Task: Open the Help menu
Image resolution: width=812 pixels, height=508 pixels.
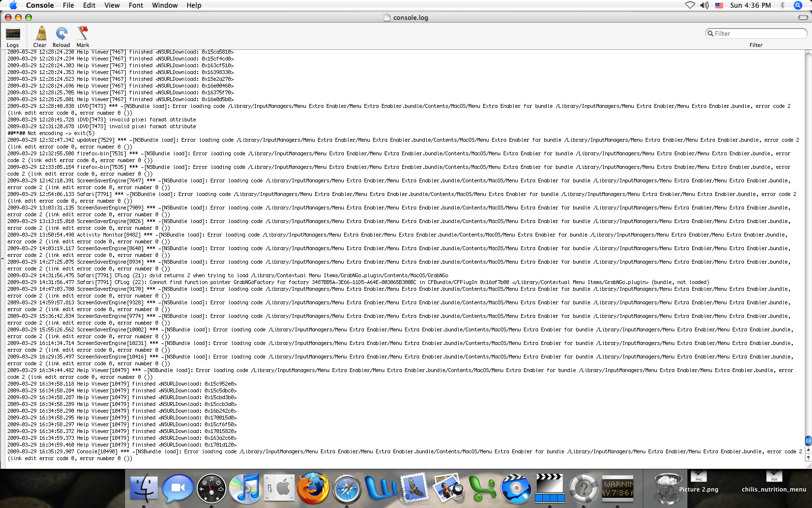Action: point(194,5)
